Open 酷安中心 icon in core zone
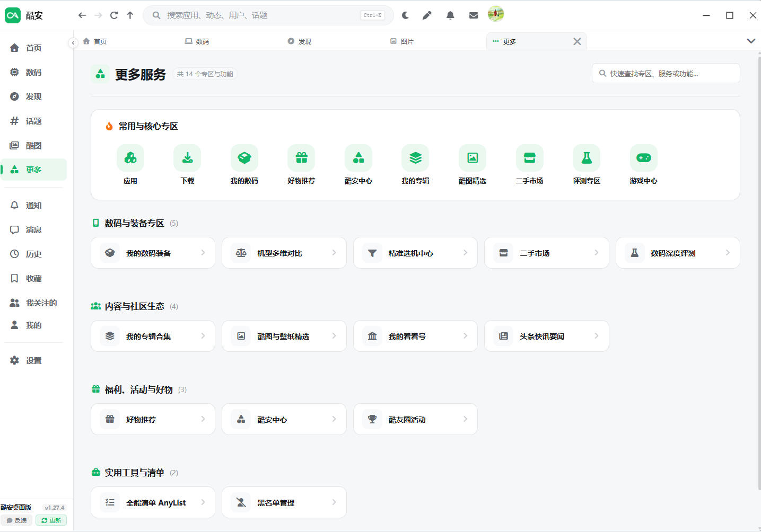The height and width of the screenshot is (532, 761). coord(358,158)
